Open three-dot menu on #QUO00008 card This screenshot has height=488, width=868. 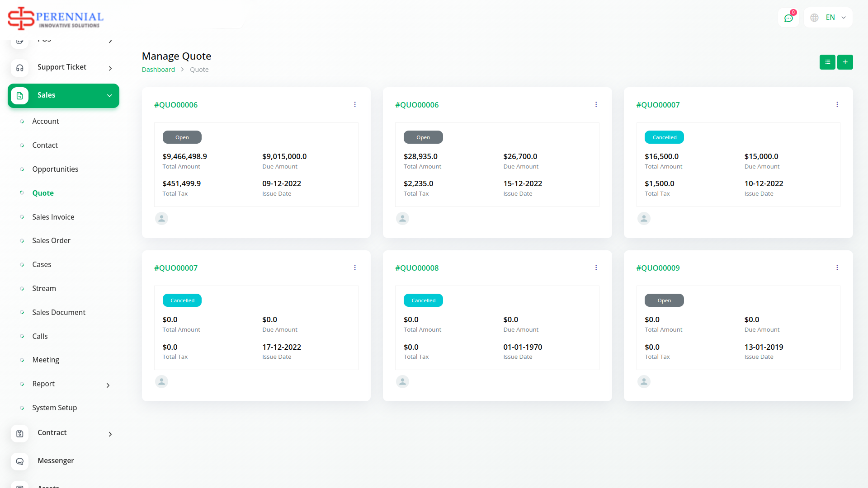click(596, 267)
